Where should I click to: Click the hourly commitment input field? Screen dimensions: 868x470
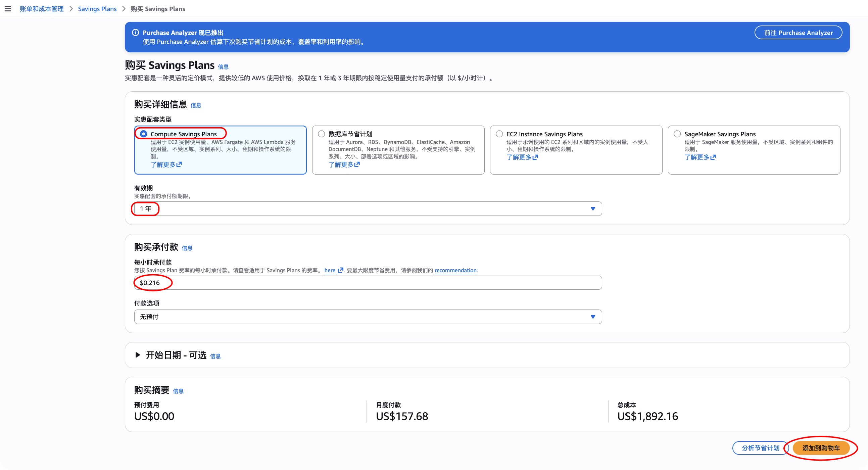pyautogui.click(x=368, y=283)
